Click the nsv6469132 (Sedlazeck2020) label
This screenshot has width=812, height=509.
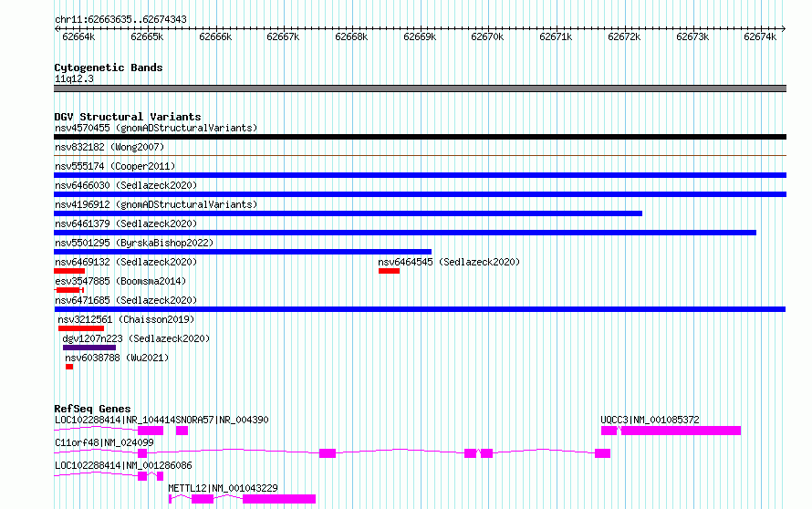(x=126, y=262)
